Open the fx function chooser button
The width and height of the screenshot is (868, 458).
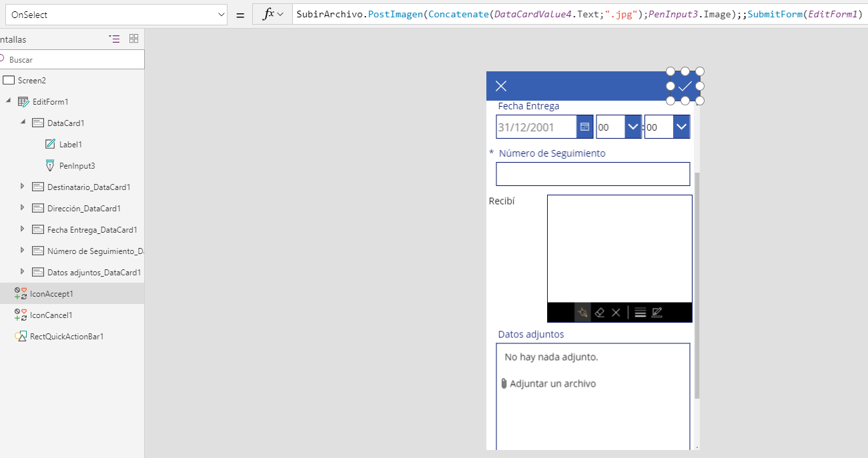coord(272,14)
